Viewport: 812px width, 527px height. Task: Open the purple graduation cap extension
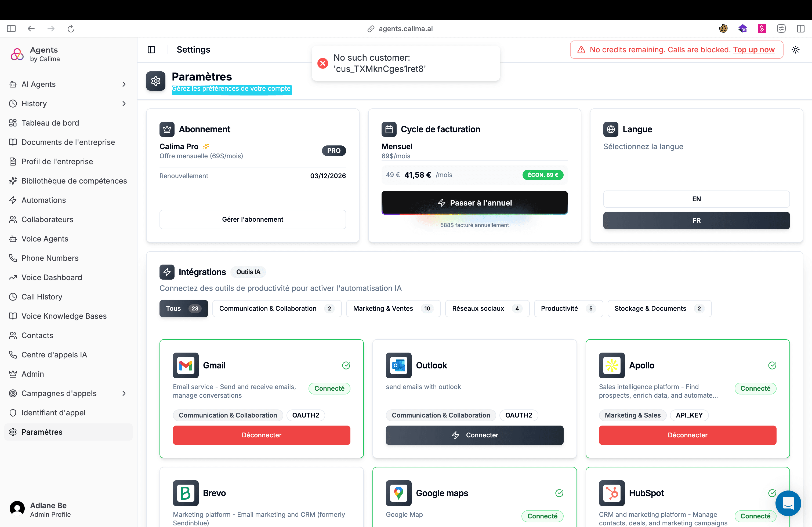click(x=743, y=29)
